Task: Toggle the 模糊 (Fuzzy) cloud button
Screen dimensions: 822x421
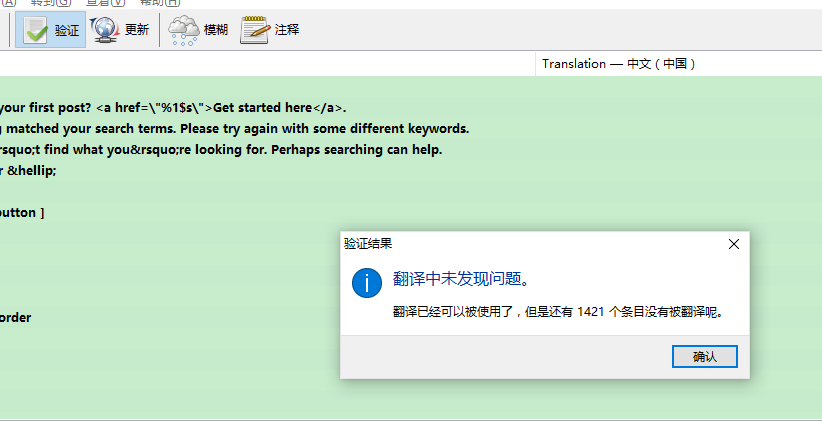Action: click(x=184, y=30)
